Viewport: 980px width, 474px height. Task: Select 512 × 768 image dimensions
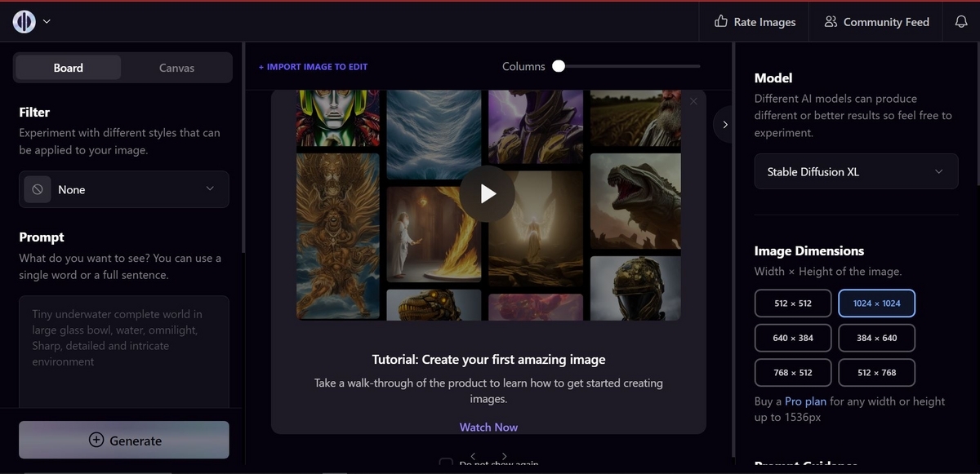pyautogui.click(x=877, y=373)
